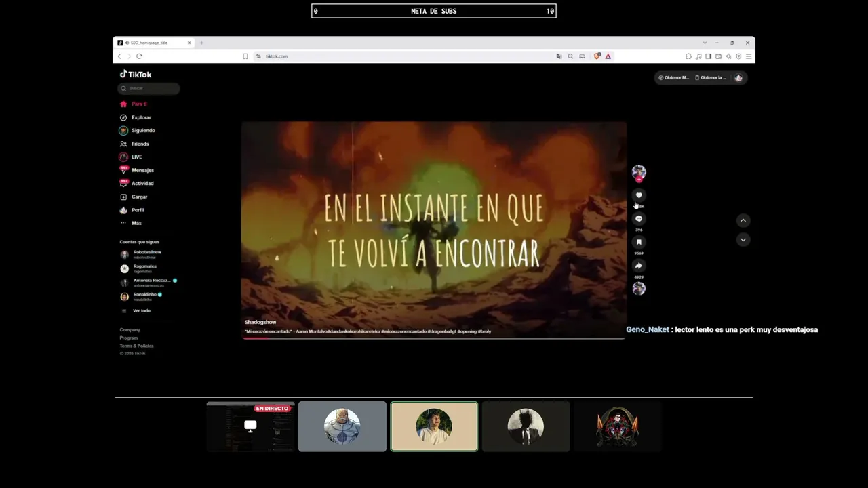Open the browser hamburger menu
Viewport: 868px width, 488px height.
[x=748, y=56]
